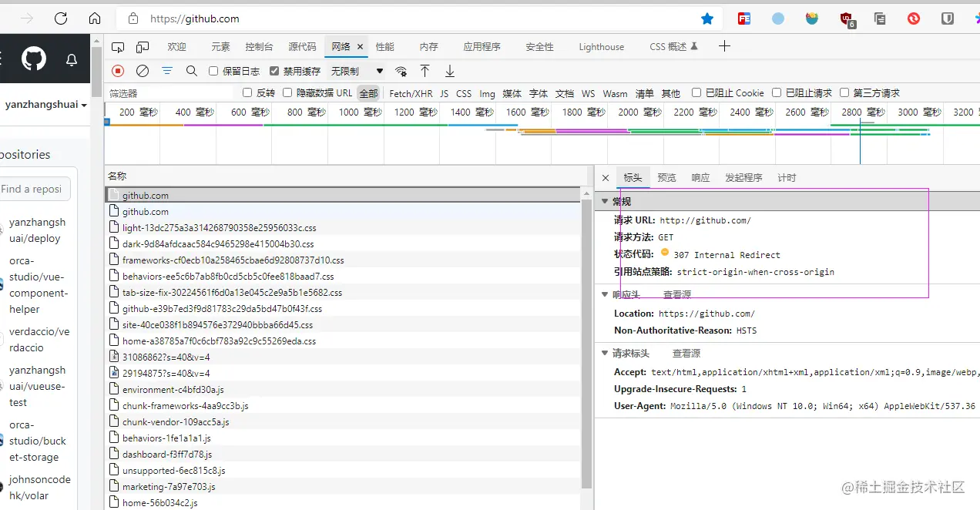Screen dimensions: 980x510
Task: Click the 2800 毫秒 timeline marker
Action: (862, 112)
